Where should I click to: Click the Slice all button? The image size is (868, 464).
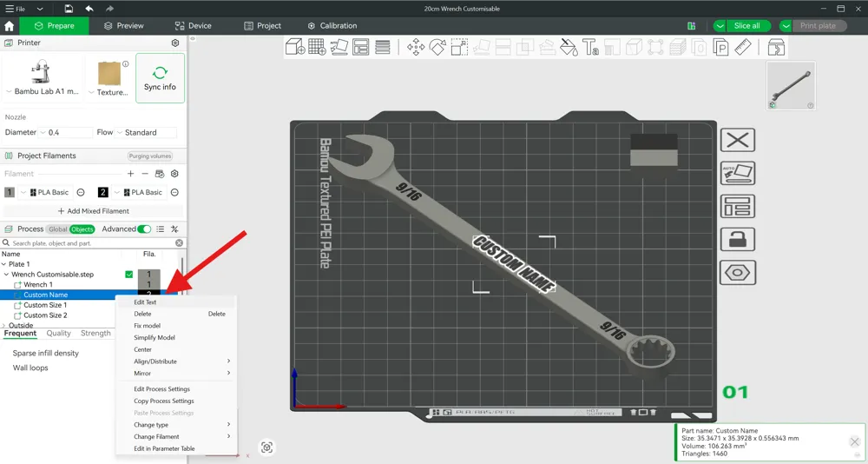[x=746, y=25]
